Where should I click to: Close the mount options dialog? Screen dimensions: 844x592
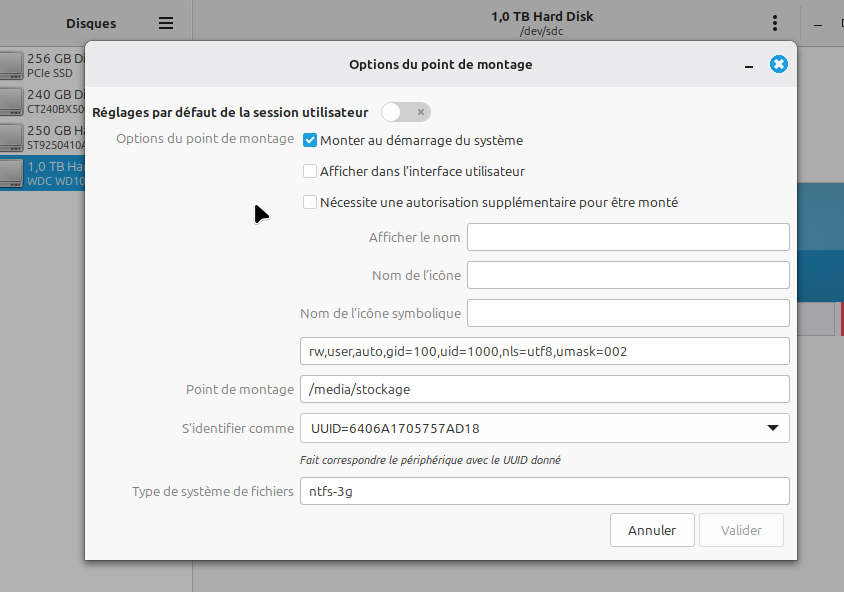(x=778, y=64)
